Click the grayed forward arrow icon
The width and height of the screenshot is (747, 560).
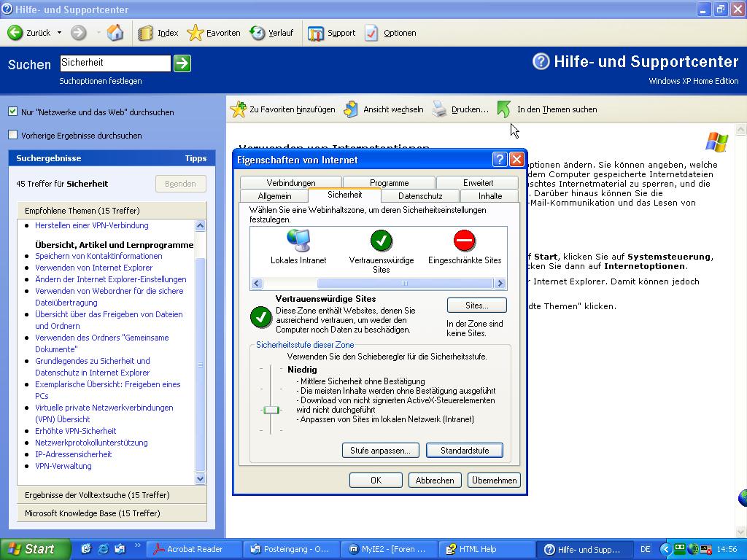point(79,33)
